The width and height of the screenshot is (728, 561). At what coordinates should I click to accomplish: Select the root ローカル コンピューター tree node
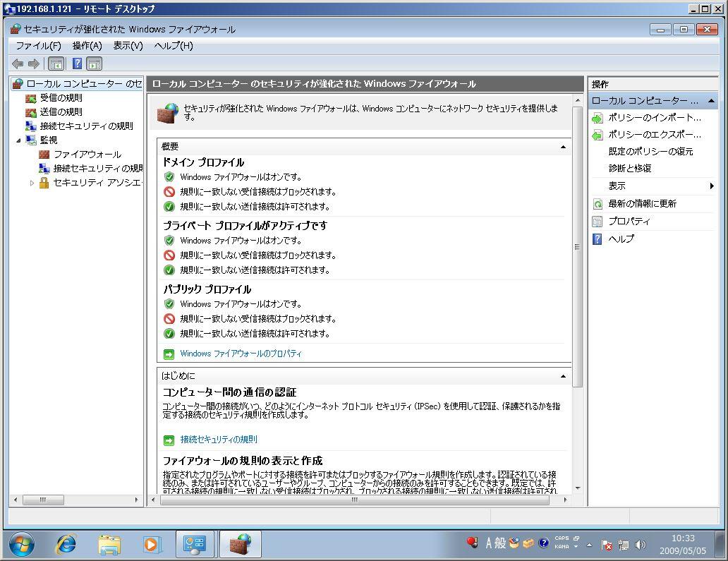tap(83, 83)
